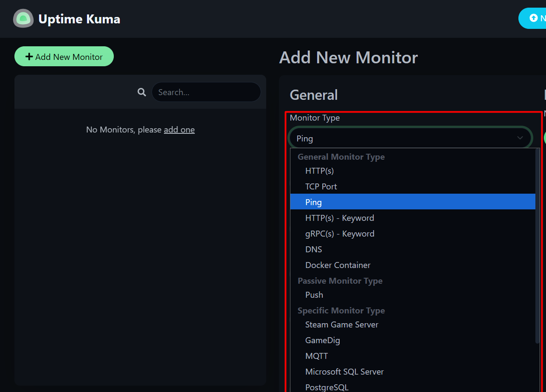Click the Monitor Type dropdown chevron arrow
This screenshot has height=392, width=546.
click(520, 138)
